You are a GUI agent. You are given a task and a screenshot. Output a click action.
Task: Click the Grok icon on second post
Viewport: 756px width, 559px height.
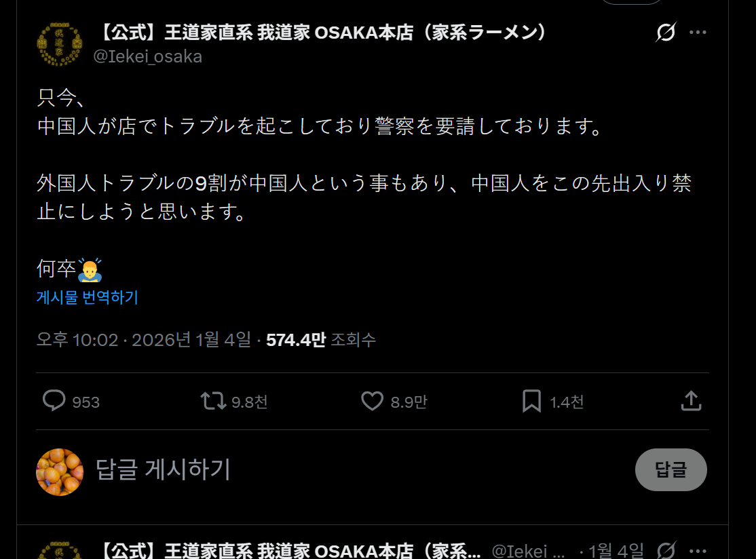coord(666,550)
